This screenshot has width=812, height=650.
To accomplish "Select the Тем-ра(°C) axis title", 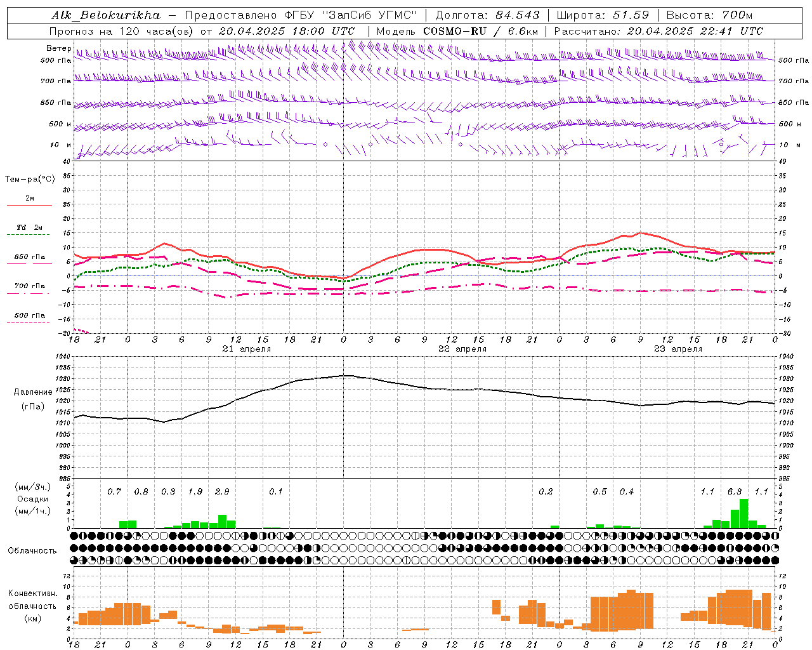I will point(30,180).
